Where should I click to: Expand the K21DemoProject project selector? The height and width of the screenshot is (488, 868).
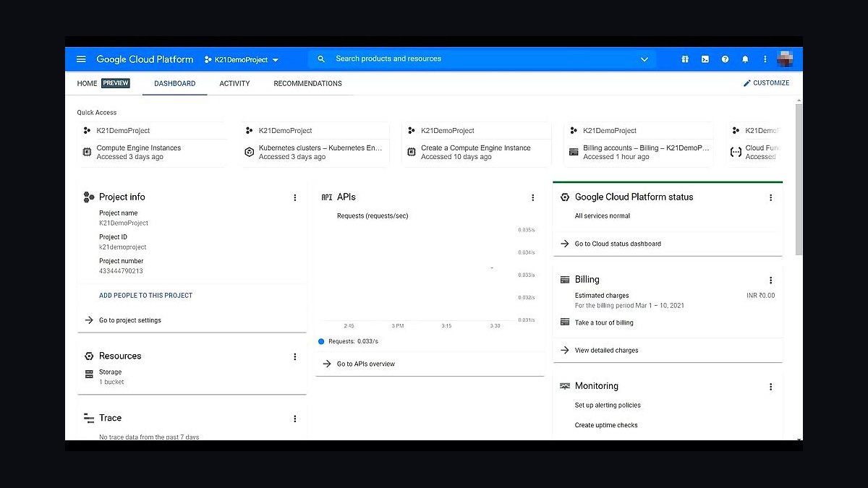coord(242,60)
